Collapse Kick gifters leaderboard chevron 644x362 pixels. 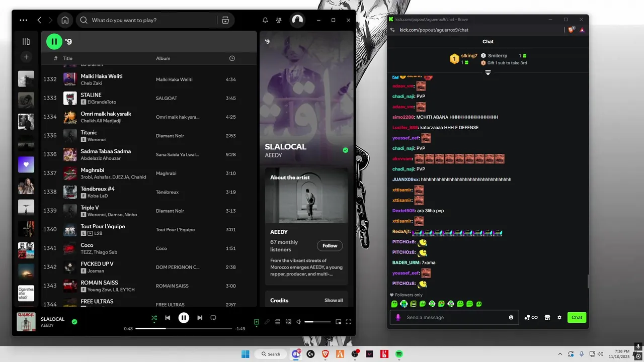pyautogui.click(x=488, y=72)
